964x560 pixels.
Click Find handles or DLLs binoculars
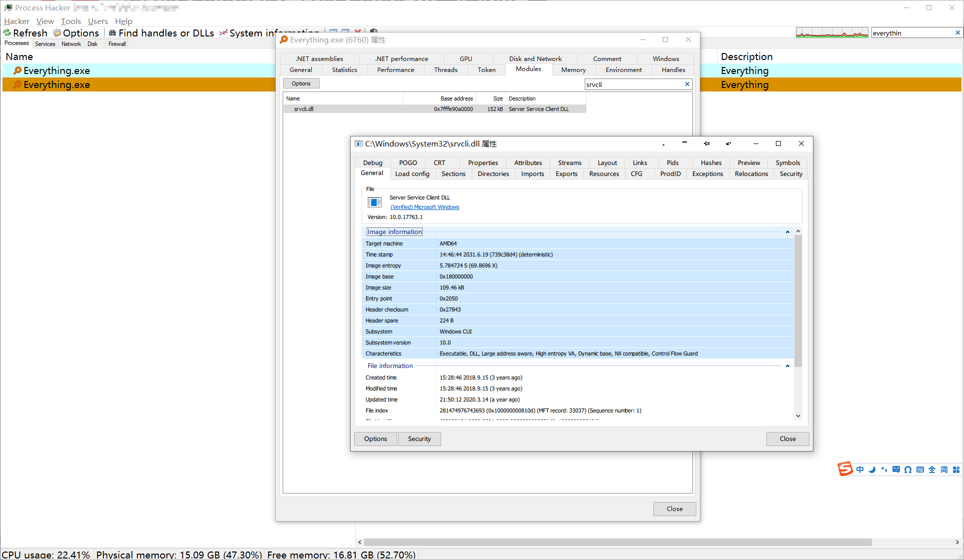point(113,33)
